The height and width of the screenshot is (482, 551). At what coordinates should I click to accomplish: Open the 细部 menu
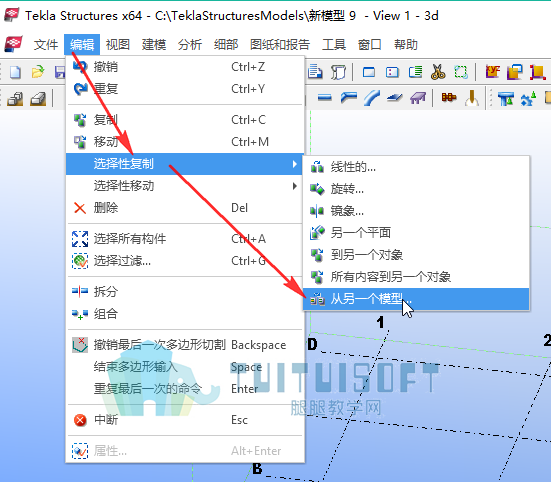226,45
